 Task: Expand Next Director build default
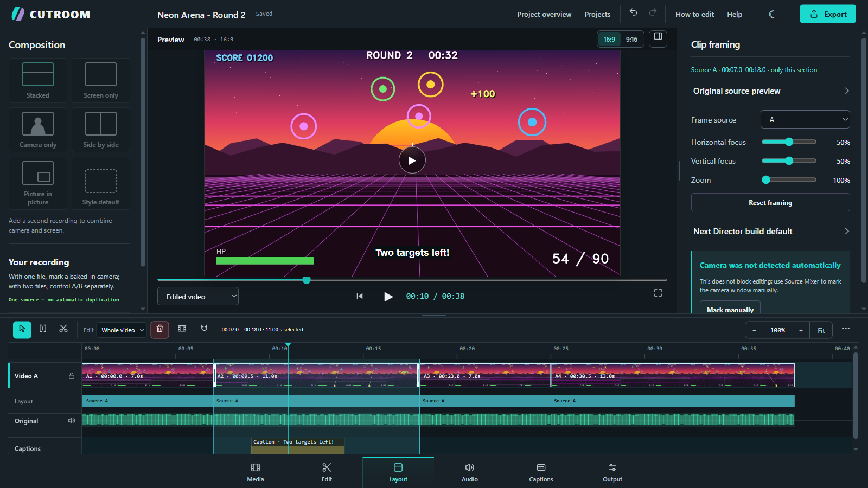770,232
